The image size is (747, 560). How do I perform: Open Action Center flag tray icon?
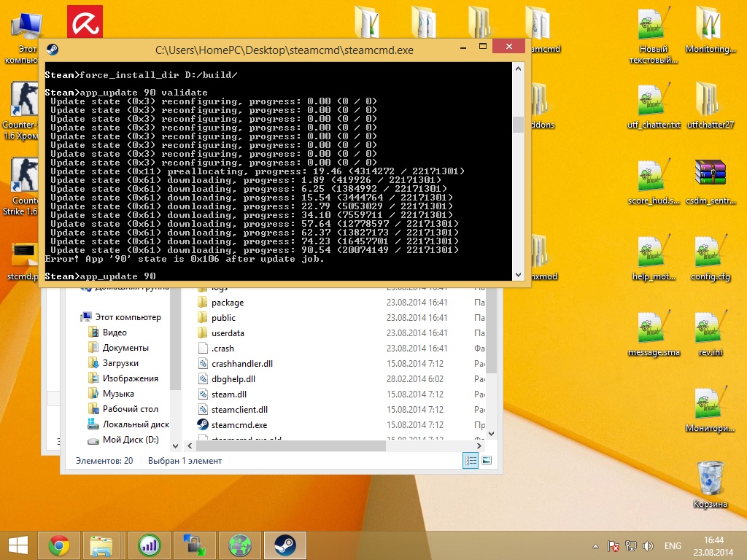pyautogui.click(x=613, y=546)
